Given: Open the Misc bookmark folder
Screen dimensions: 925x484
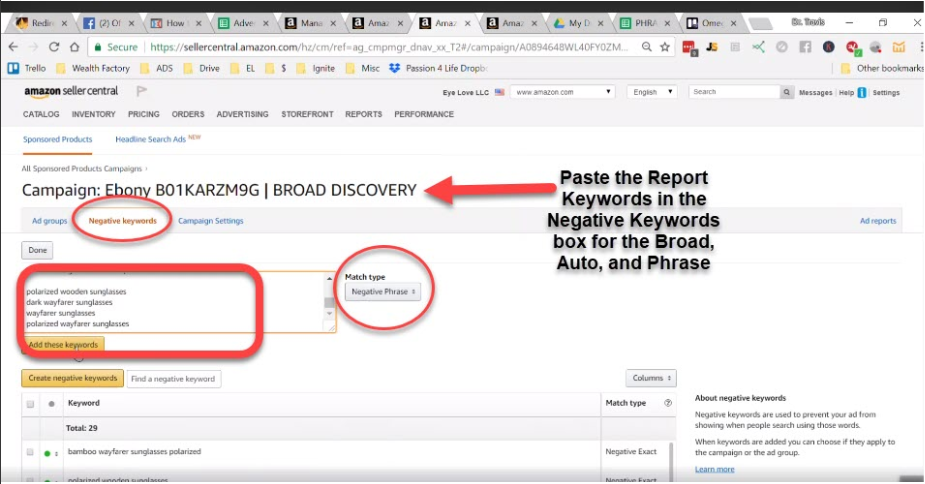Looking at the screenshot, I should tap(363, 68).
